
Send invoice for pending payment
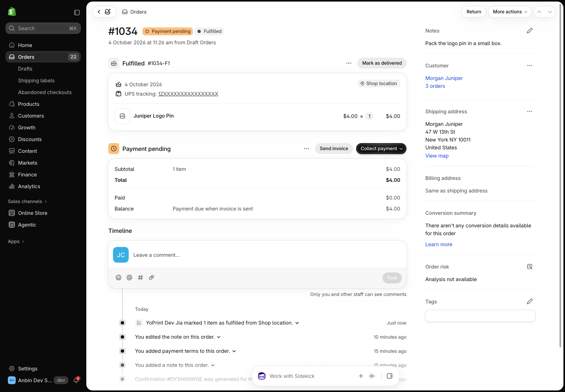click(x=334, y=149)
